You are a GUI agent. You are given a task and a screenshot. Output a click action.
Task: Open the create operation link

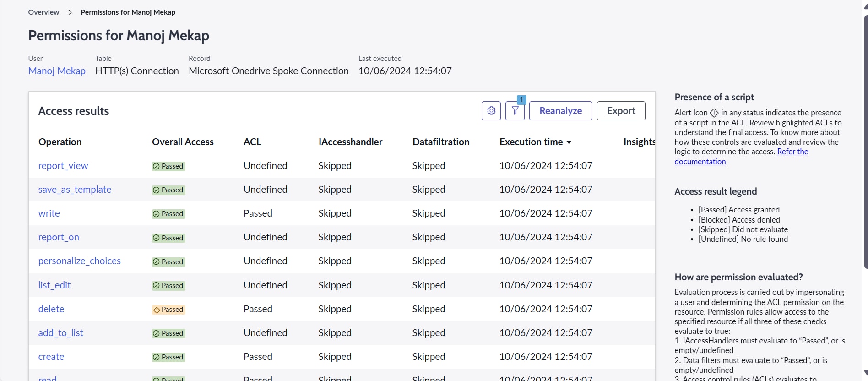tap(51, 357)
